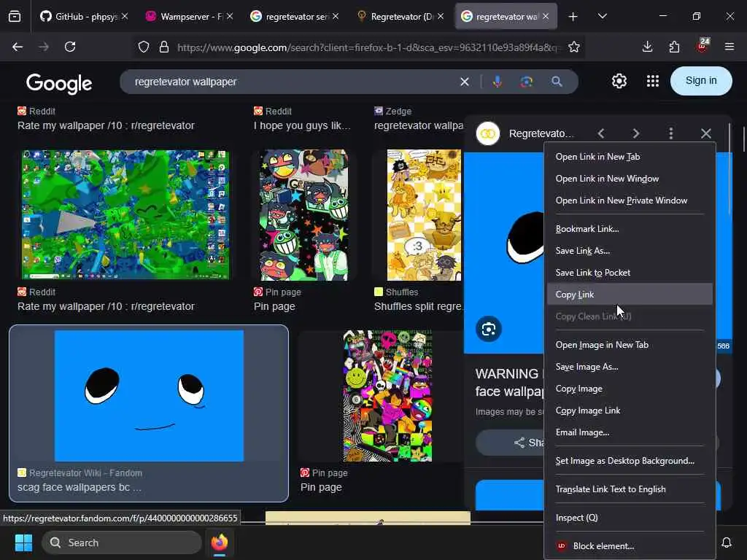
Task: Open notifications bell in taskbar
Action: point(727,542)
